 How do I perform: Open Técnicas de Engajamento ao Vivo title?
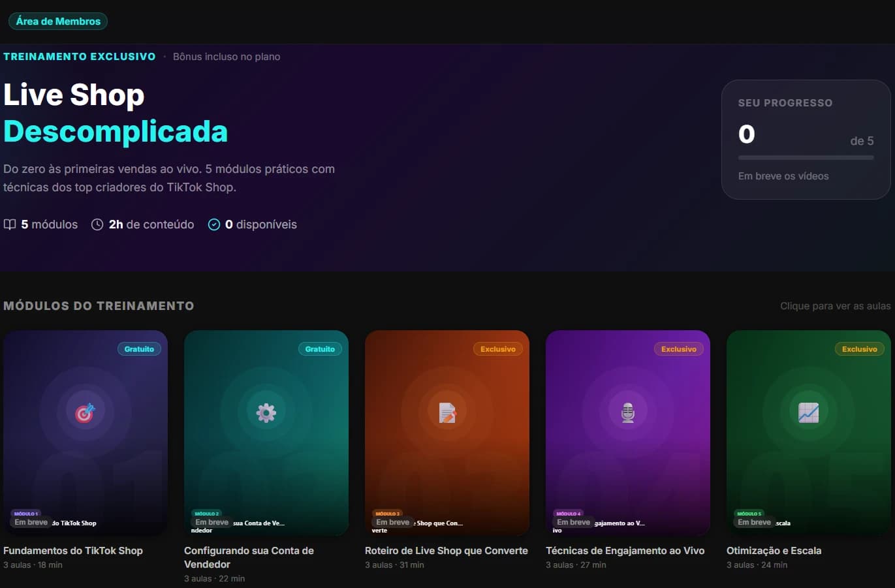pos(625,551)
